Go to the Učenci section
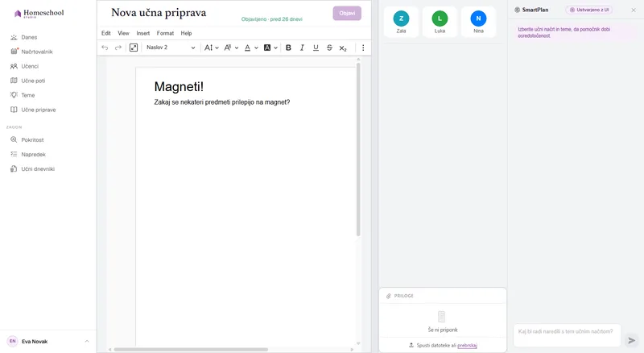 click(x=25, y=66)
